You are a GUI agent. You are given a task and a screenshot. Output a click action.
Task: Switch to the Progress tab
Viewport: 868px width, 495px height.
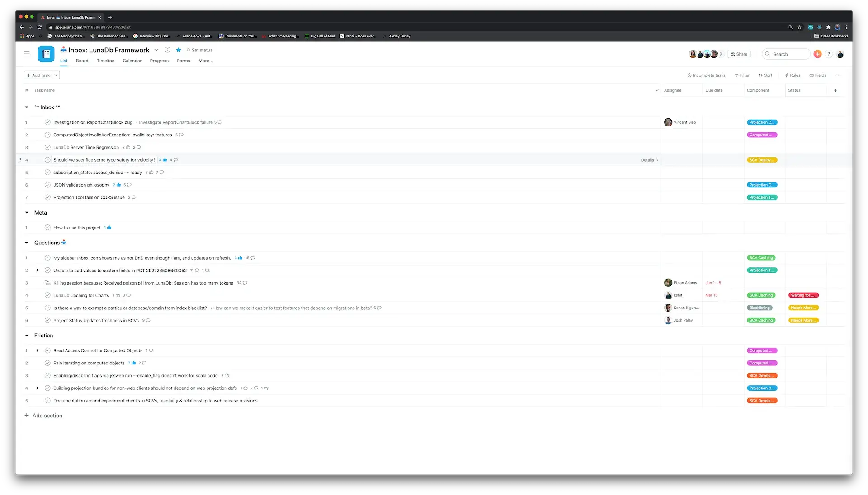tap(159, 61)
